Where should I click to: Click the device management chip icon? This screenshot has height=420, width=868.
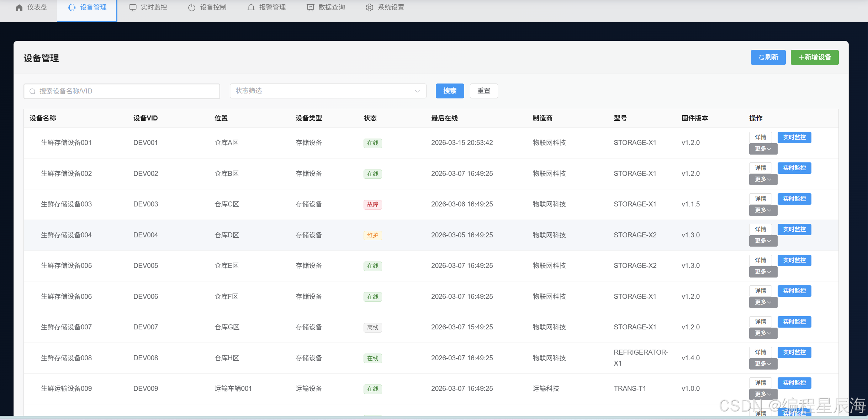click(72, 7)
